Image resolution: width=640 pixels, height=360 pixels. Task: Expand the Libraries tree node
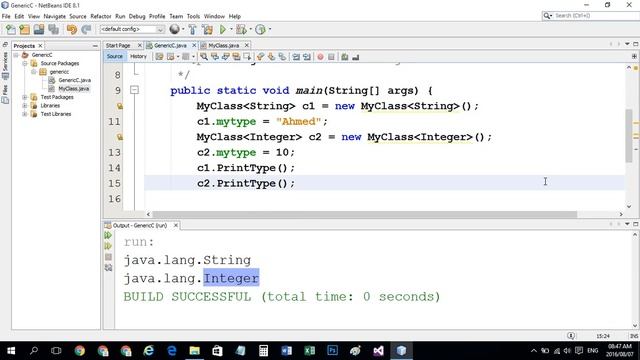click(x=25, y=105)
